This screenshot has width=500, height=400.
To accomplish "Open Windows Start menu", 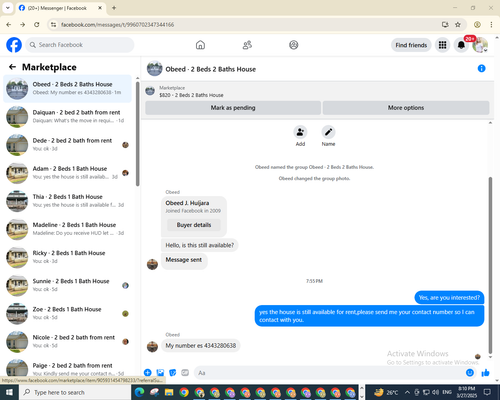I will pyautogui.click(x=9, y=392).
